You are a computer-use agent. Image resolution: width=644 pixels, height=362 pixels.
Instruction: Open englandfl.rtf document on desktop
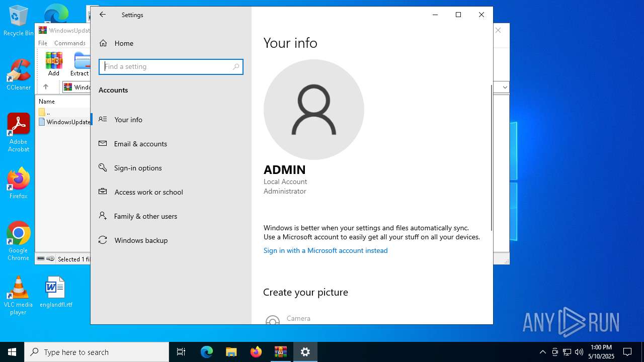click(56, 292)
